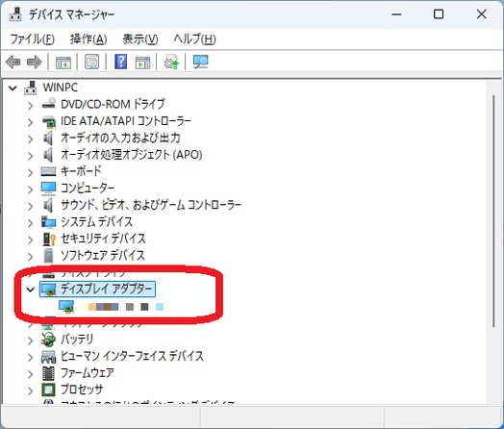The width and height of the screenshot is (504, 429).
Task: Select サウンド、ビデオ、およびゲーム コントローラー label
Action: [x=151, y=205]
